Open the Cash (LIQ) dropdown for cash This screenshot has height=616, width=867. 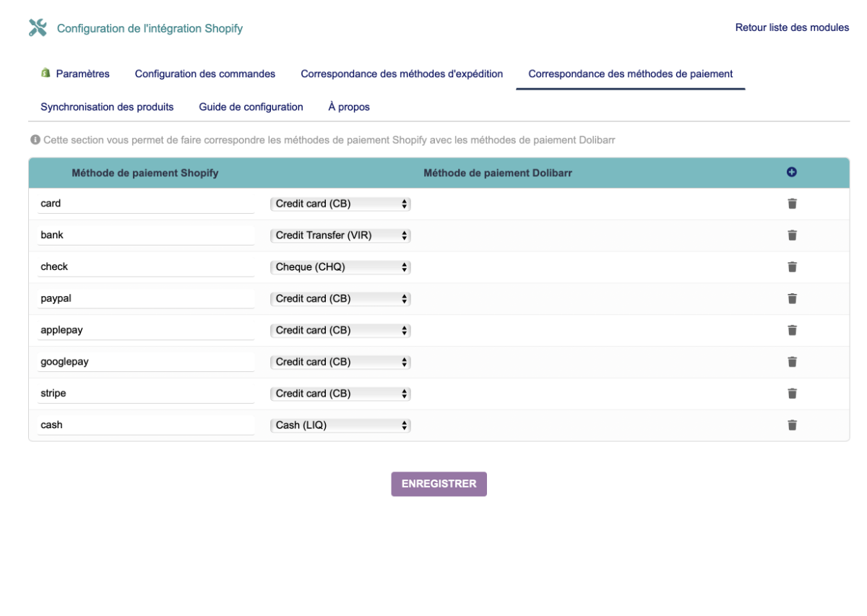pyautogui.click(x=340, y=425)
